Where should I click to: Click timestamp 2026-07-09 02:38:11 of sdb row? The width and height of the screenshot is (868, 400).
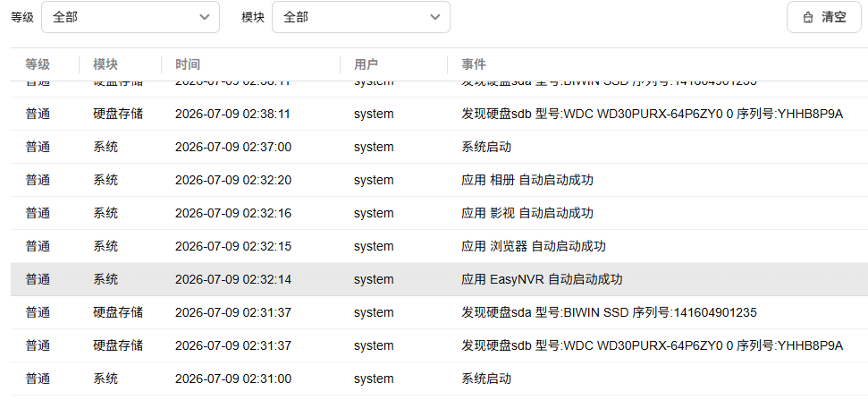click(233, 115)
